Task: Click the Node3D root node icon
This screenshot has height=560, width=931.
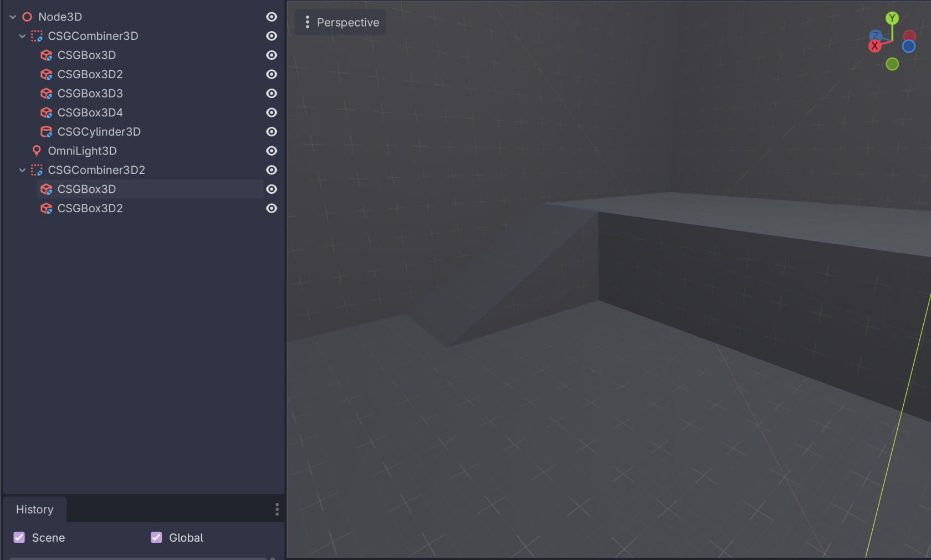Action: click(26, 17)
